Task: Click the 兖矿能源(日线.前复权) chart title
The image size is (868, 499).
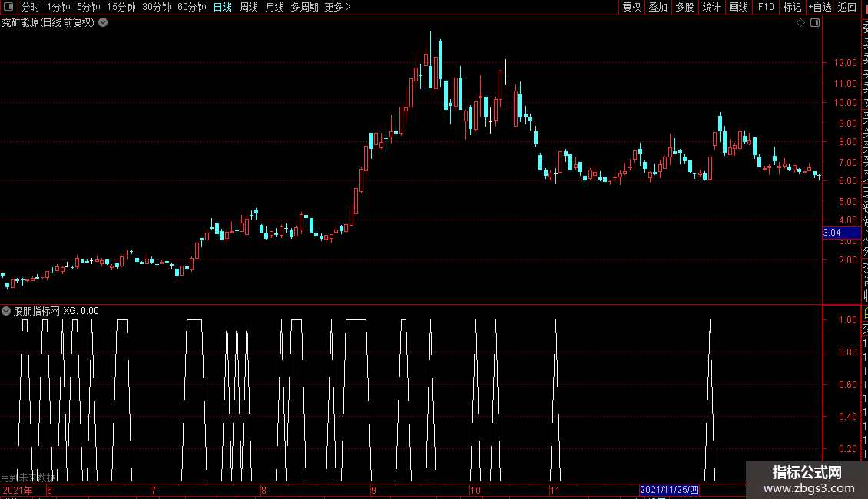Action: click(x=48, y=23)
